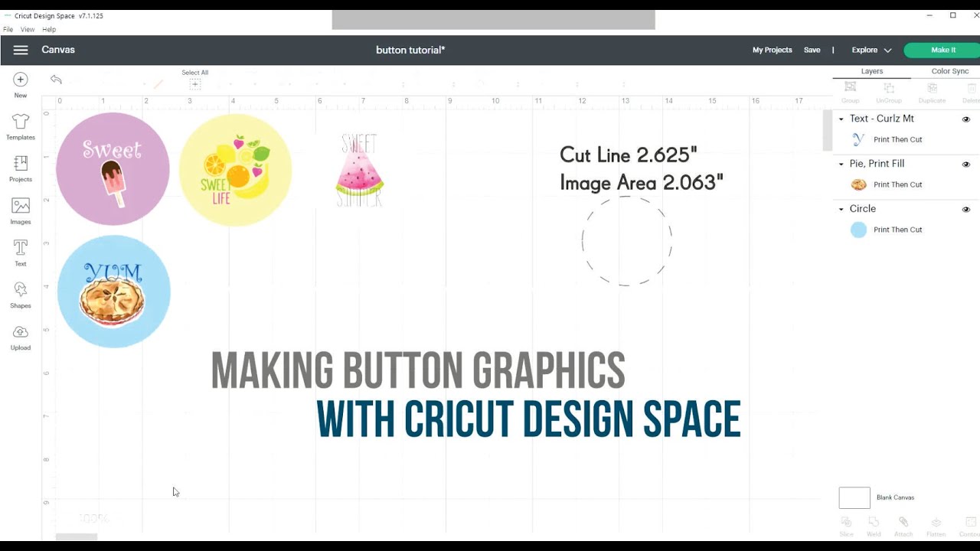Open the Shapes tool
Image resolution: width=980 pixels, height=551 pixels.
point(21,295)
